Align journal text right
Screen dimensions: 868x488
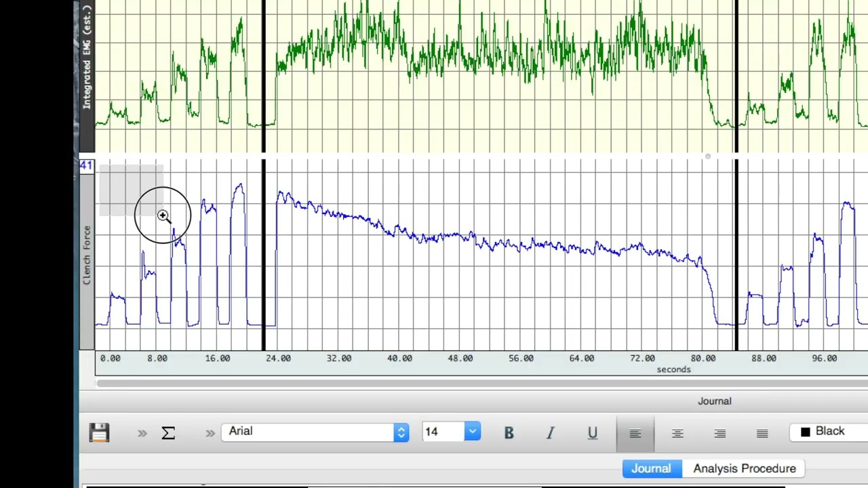coord(720,433)
